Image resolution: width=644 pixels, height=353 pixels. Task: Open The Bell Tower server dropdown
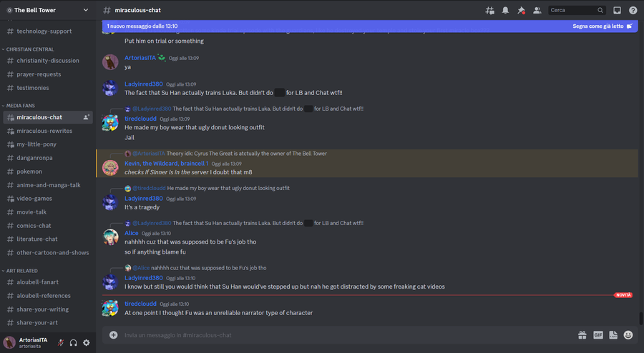[47, 10]
